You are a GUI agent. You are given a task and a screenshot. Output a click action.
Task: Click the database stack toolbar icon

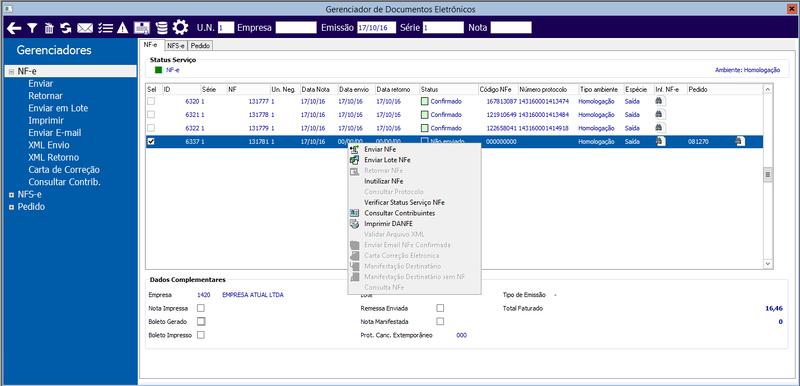(161, 28)
